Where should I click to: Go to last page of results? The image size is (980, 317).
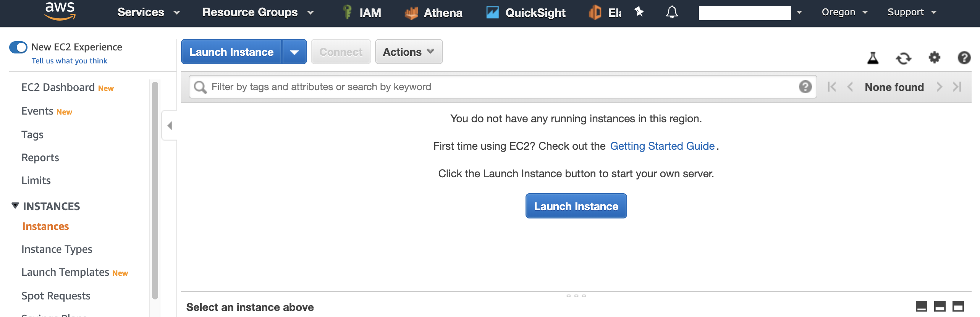pos(957,87)
